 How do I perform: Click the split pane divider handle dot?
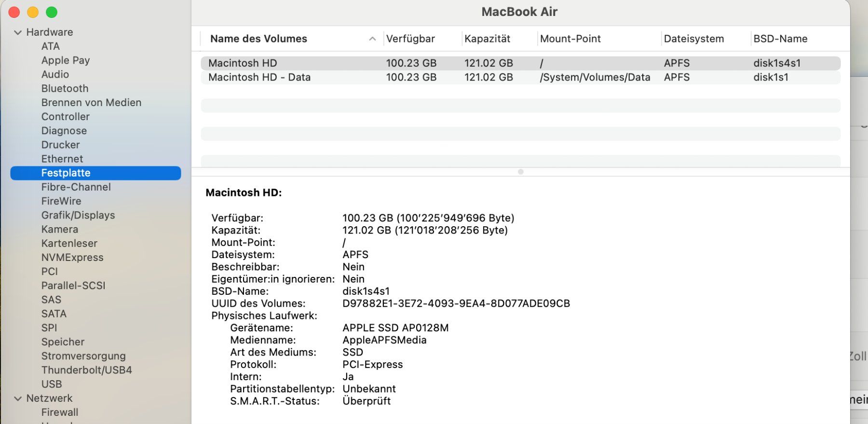[520, 172]
